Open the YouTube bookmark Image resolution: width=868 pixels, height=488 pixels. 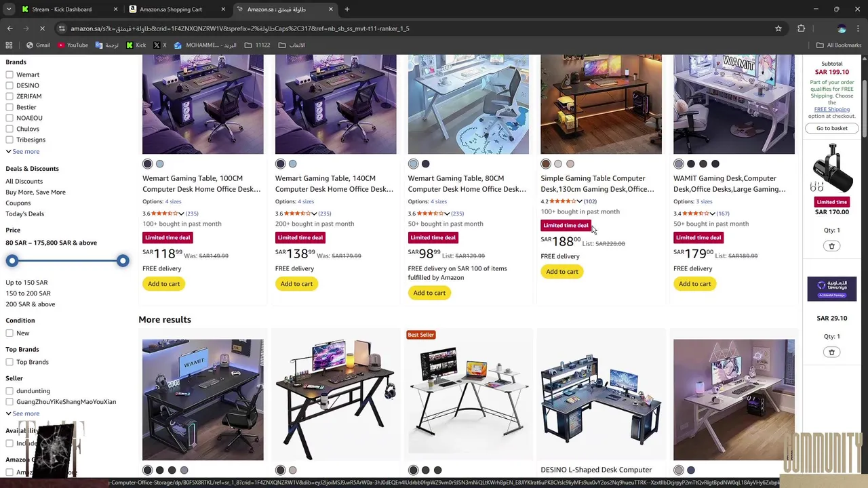point(73,45)
